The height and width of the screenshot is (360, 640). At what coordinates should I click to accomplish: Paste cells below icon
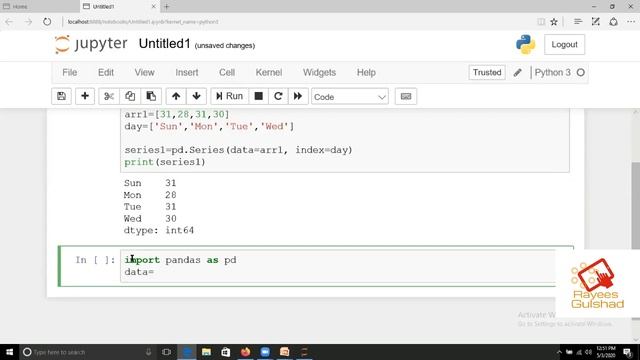tap(151, 96)
